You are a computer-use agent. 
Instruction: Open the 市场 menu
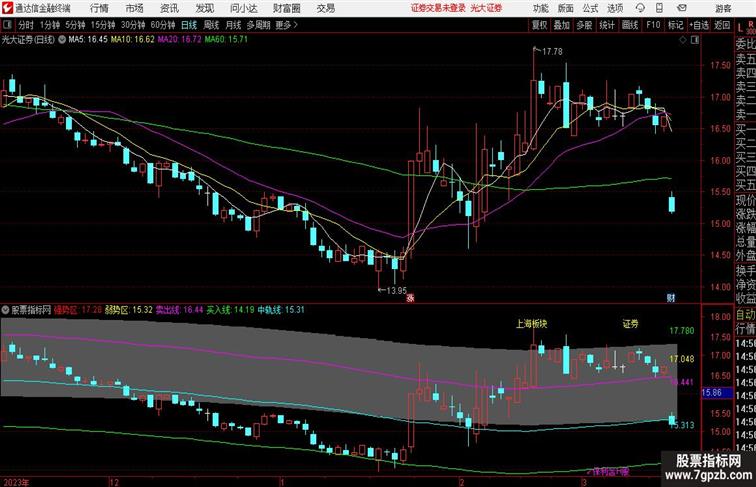click(135, 8)
